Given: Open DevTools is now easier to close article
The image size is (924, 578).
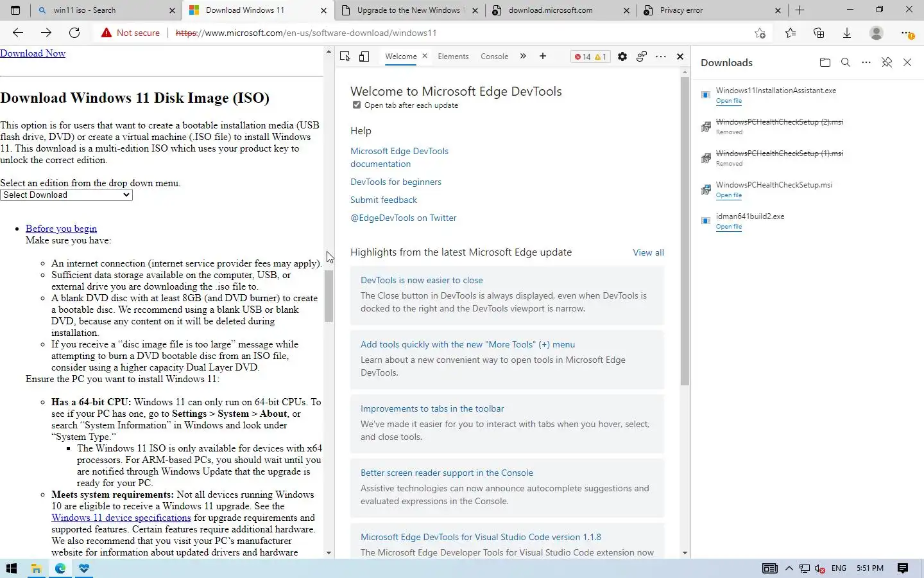Looking at the screenshot, I should click(422, 280).
